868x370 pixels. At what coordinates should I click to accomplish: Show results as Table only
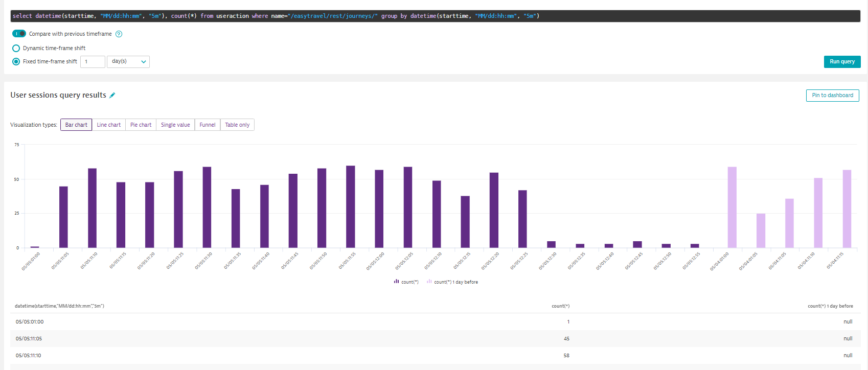pos(237,125)
